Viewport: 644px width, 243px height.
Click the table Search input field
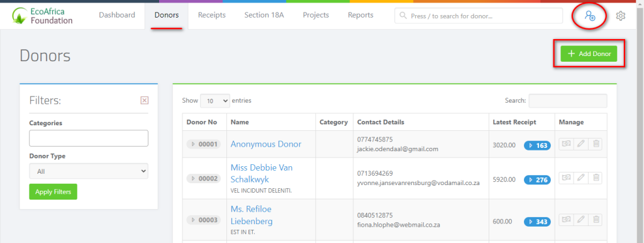568,101
